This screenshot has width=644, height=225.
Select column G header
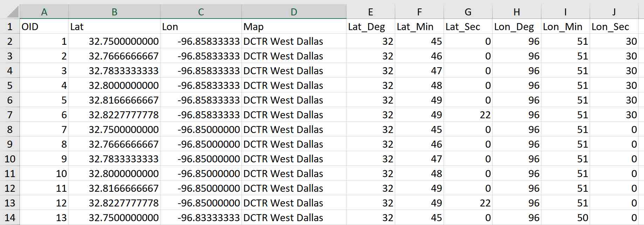click(x=468, y=12)
